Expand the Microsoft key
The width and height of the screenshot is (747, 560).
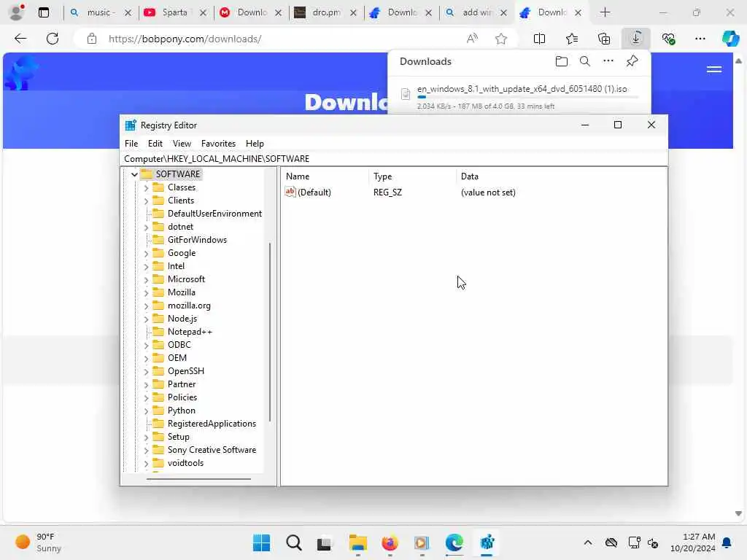[x=146, y=279]
